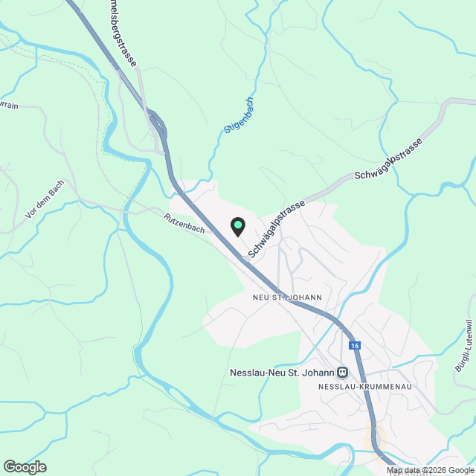The height and width of the screenshot is (476, 476).
Task: Click the Bürgli-Lutenwil road label
Action: pos(464,345)
